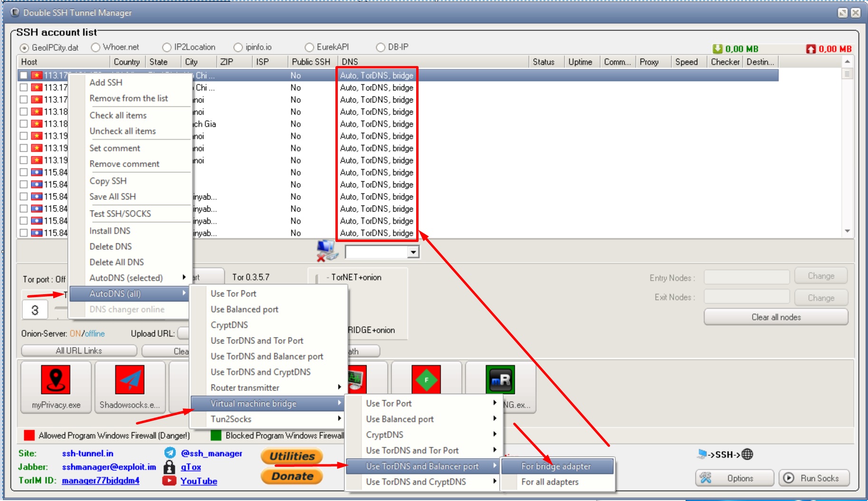Click the padlock icon next to qTox
Viewport: 868px width, 501px height.
169,467
